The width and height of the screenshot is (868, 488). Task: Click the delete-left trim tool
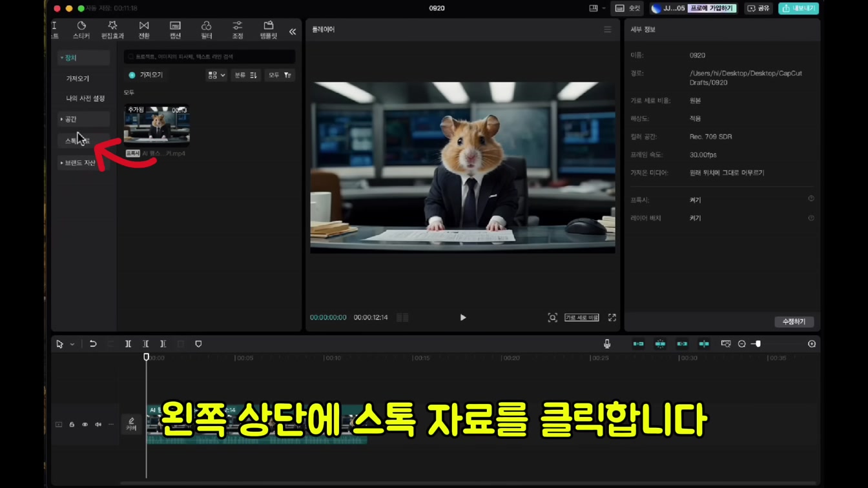(x=145, y=344)
